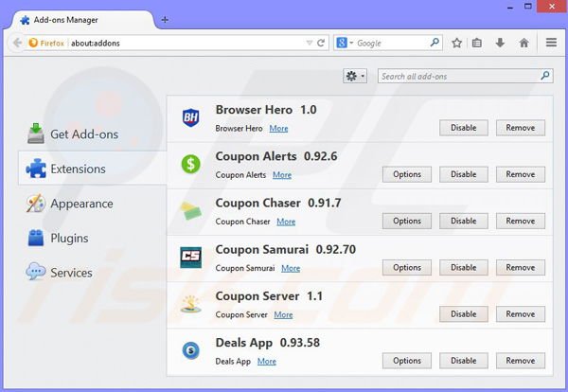Go to the Home page icon
568x392 pixels.
pos(524,43)
